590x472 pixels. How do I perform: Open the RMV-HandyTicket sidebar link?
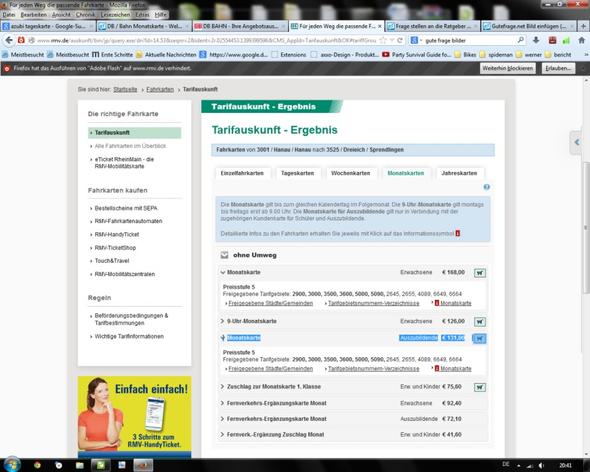[x=117, y=234]
